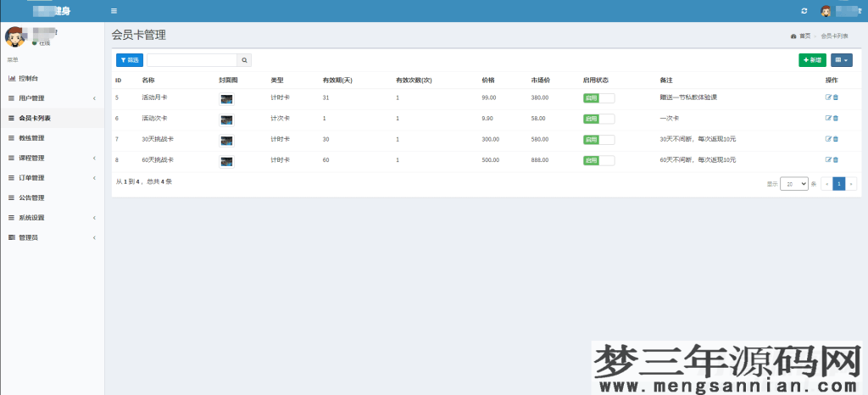Image resolution: width=868 pixels, height=395 pixels.
Task: Toggle the sidebar hamburger menu icon
Action: point(114,11)
